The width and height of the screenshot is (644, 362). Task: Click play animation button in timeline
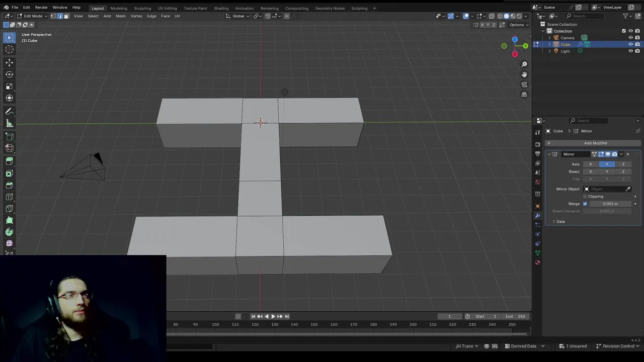click(273, 316)
